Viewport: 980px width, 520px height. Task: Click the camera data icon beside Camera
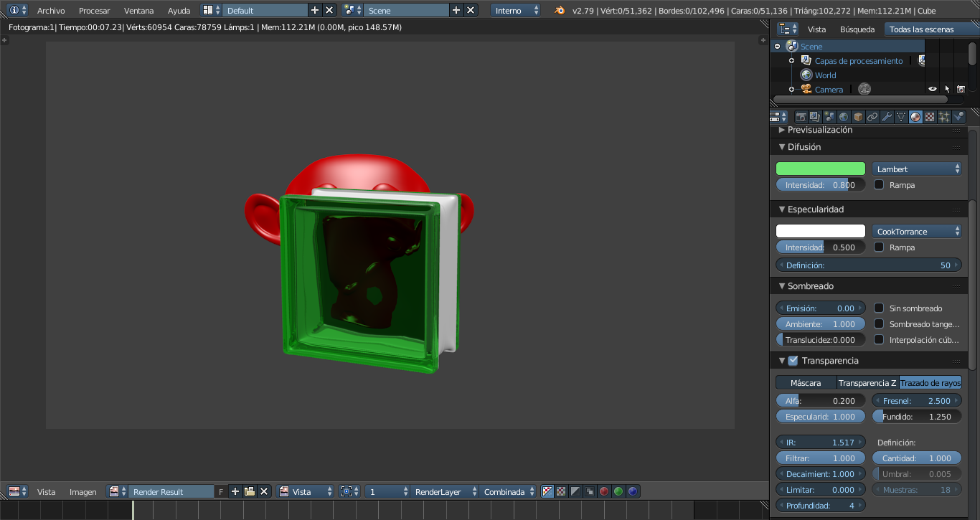864,89
